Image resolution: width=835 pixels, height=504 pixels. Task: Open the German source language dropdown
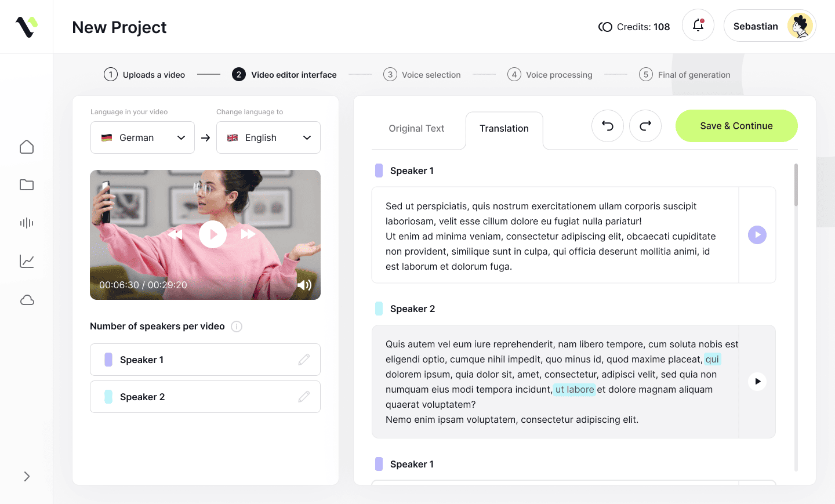click(143, 137)
